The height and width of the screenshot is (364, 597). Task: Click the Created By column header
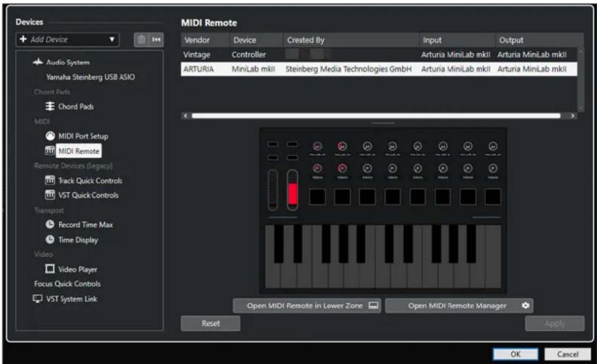(351, 40)
